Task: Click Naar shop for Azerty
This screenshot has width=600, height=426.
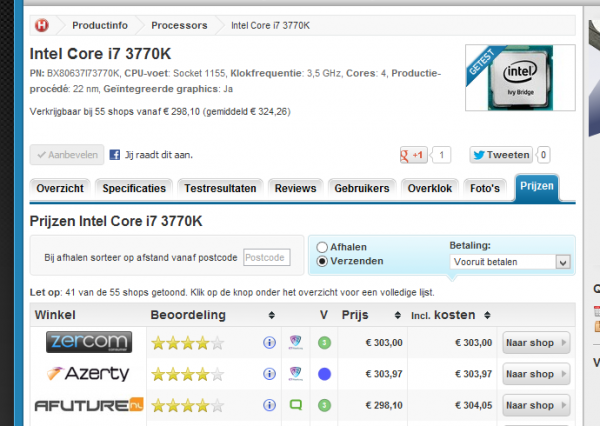Action: (536, 374)
